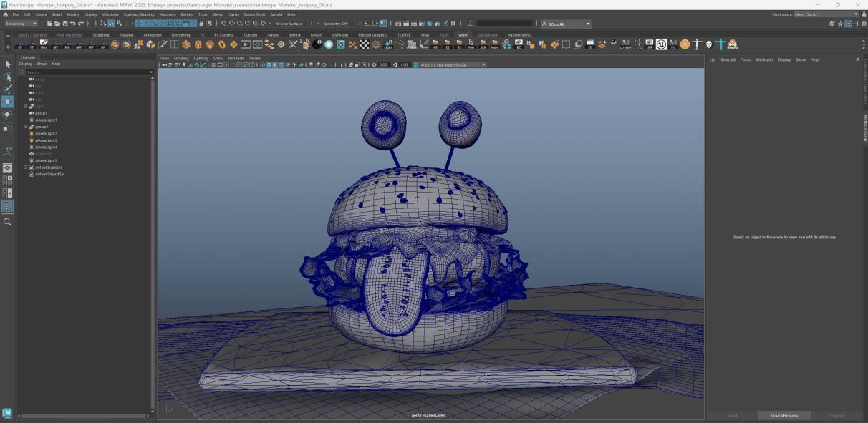The width and height of the screenshot is (868, 423).
Task: Open the Workspace Maya Classic dropdown
Action: click(x=825, y=14)
